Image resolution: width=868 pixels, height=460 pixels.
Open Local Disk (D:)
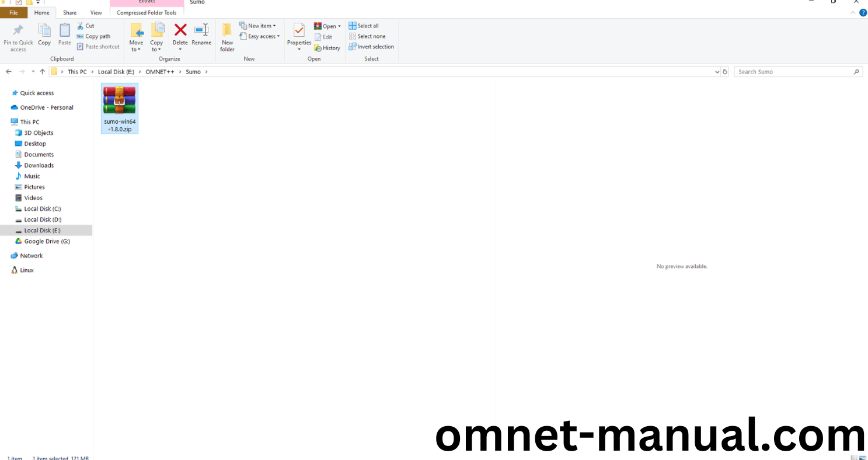43,219
